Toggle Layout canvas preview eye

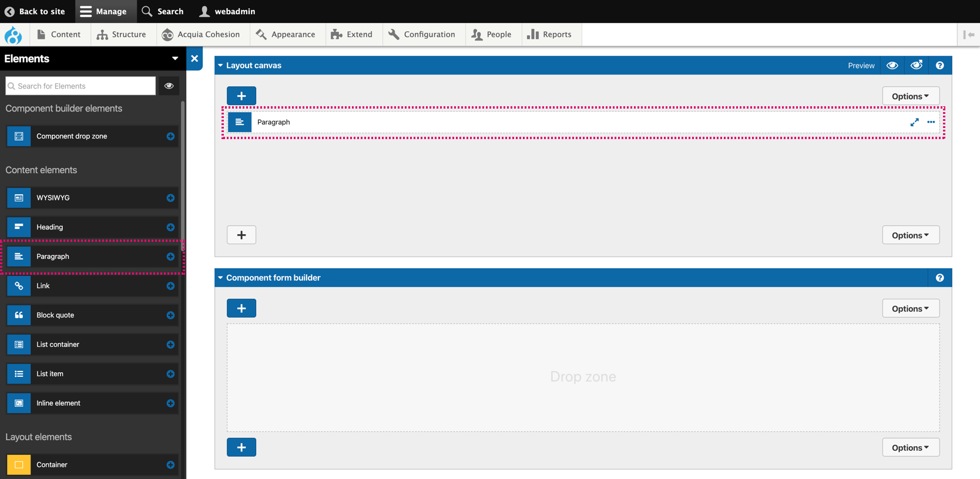[892, 66]
